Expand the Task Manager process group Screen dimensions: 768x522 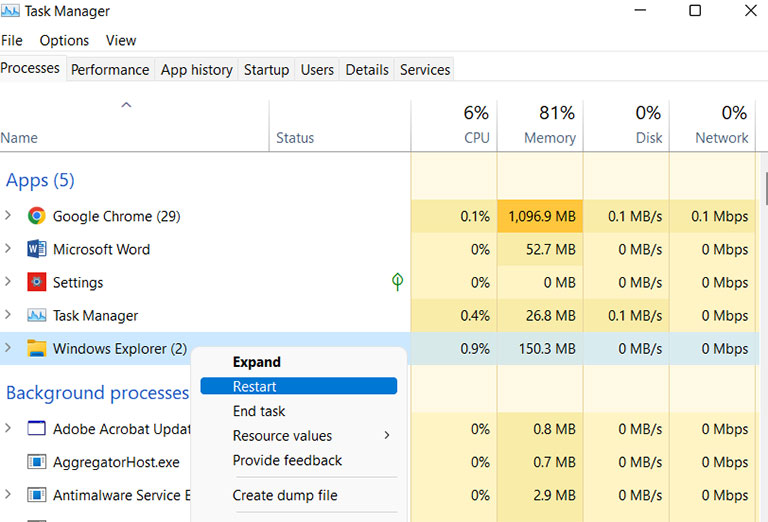click(8, 314)
